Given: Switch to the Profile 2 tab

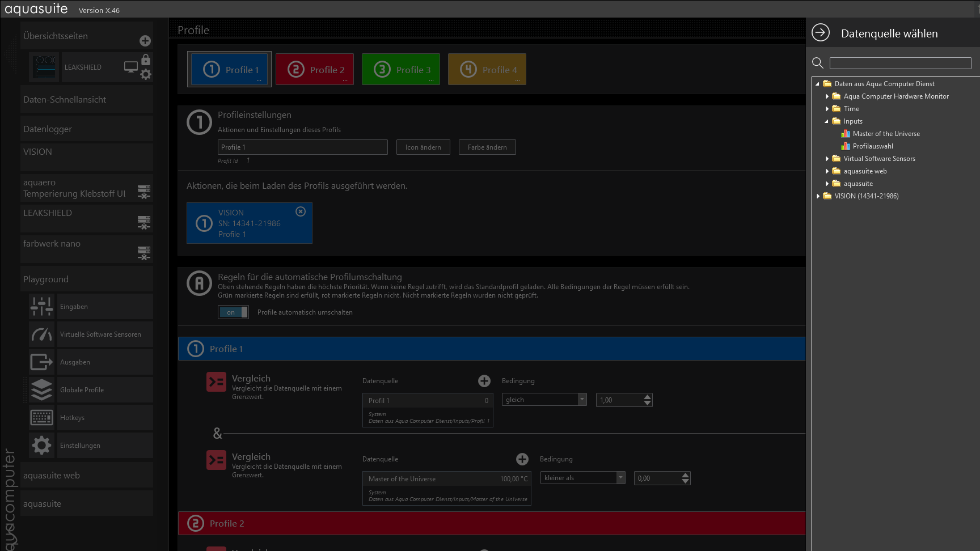Looking at the screenshot, I should tap(315, 70).
